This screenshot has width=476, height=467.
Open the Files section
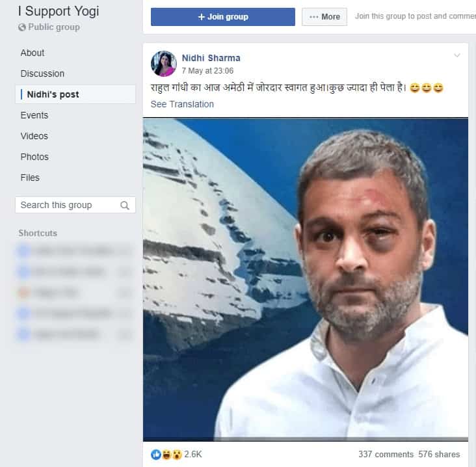(x=30, y=178)
